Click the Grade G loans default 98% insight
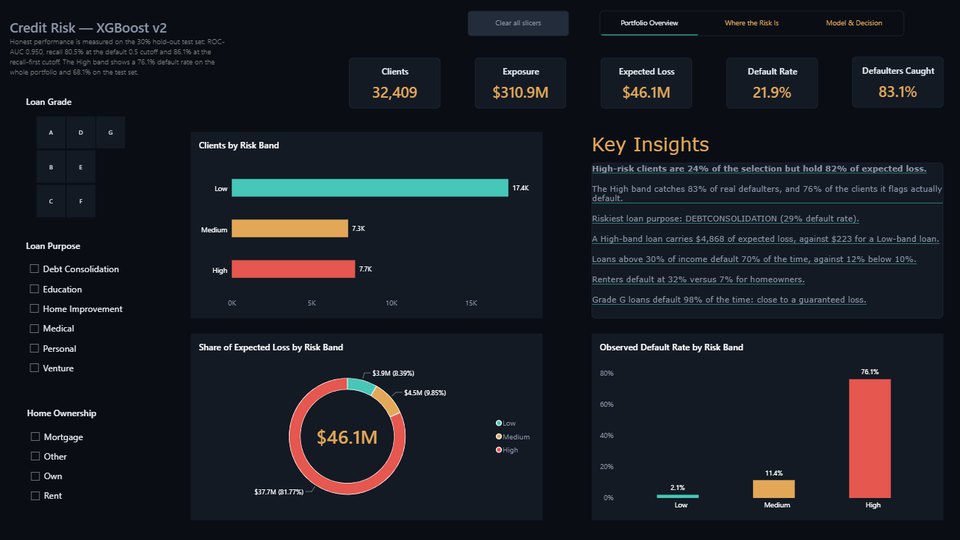The width and height of the screenshot is (960, 540). pos(729,300)
